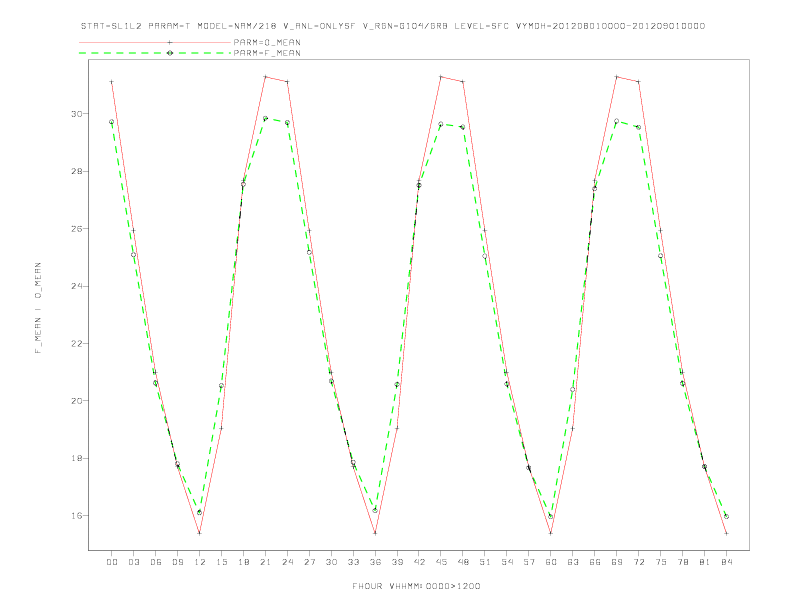Click the VYMDH date range in the title

point(610,26)
